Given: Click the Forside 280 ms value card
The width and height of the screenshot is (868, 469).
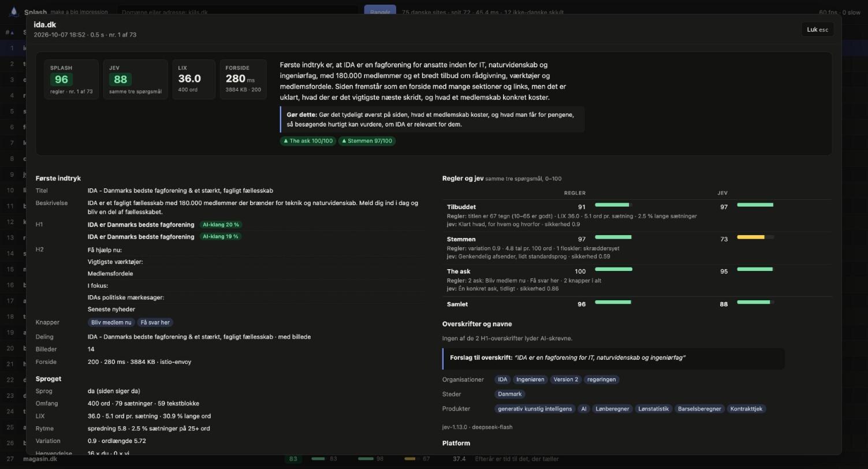Looking at the screenshot, I should click(243, 79).
